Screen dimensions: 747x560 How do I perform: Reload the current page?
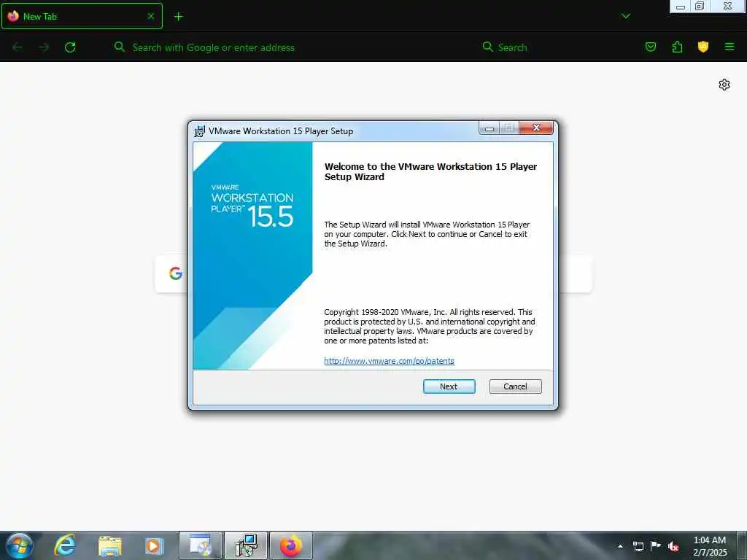[x=70, y=47]
